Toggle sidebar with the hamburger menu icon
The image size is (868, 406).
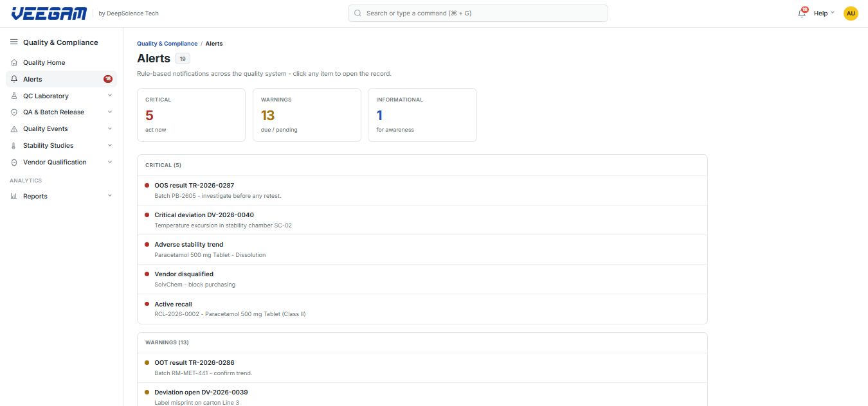tap(14, 42)
